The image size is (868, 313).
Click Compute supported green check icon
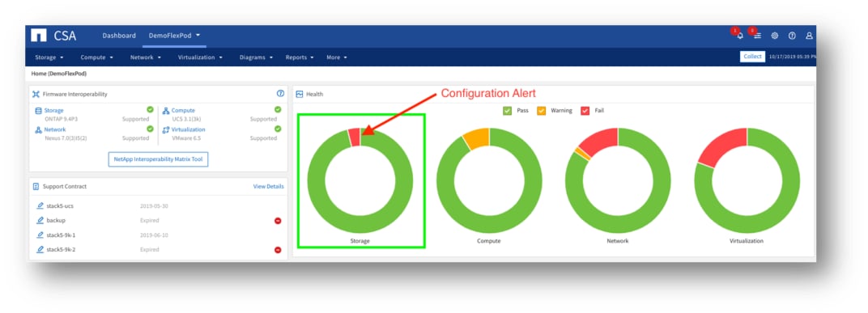tap(278, 109)
